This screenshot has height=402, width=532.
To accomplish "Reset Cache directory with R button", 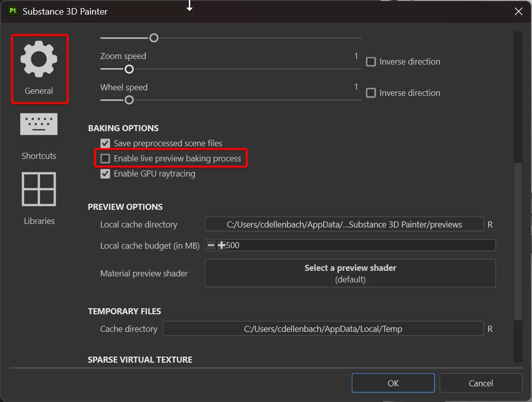I will [x=490, y=329].
